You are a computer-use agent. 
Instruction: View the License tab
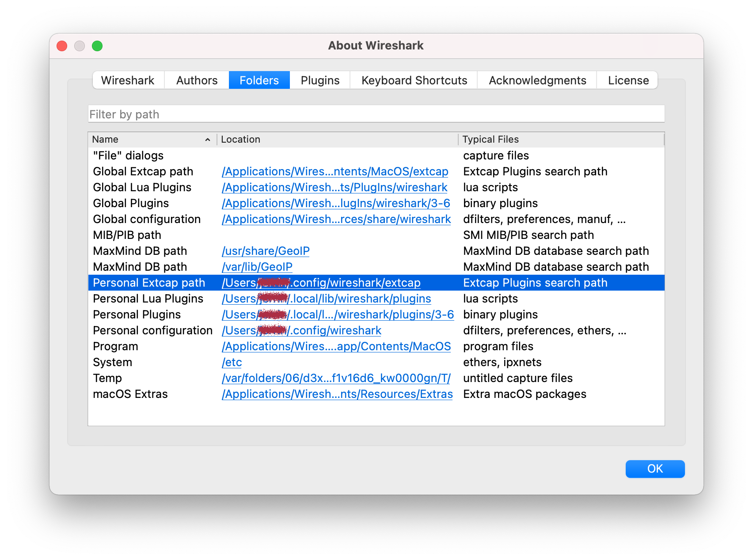628,80
